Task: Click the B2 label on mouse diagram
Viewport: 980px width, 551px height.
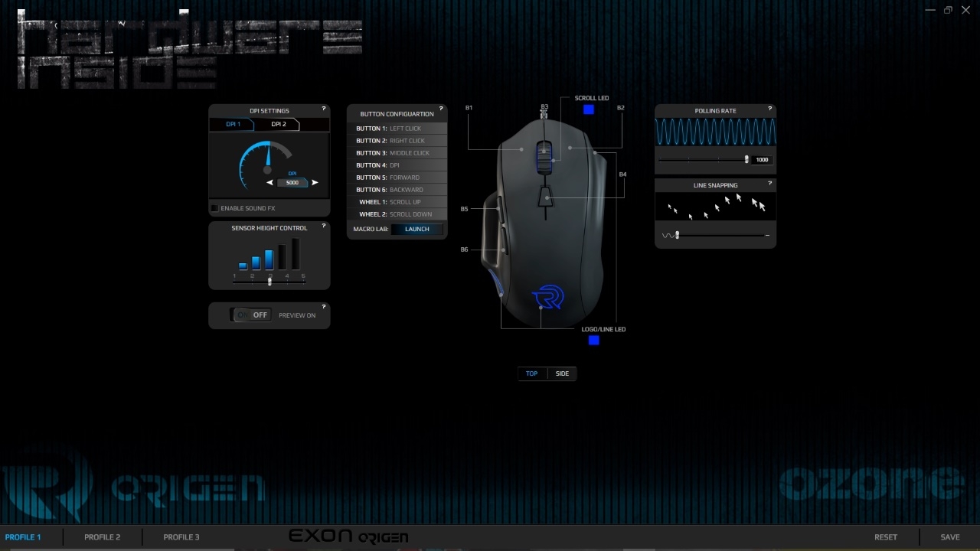Action: [621, 108]
